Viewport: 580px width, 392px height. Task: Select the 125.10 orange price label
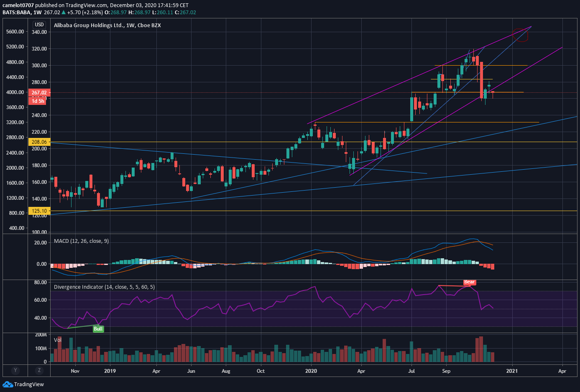point(39,211)
